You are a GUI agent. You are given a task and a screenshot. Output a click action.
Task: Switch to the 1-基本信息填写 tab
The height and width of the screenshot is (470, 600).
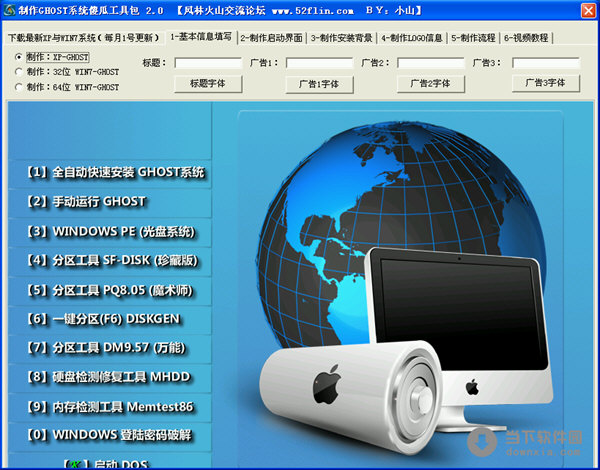point(201,37)
